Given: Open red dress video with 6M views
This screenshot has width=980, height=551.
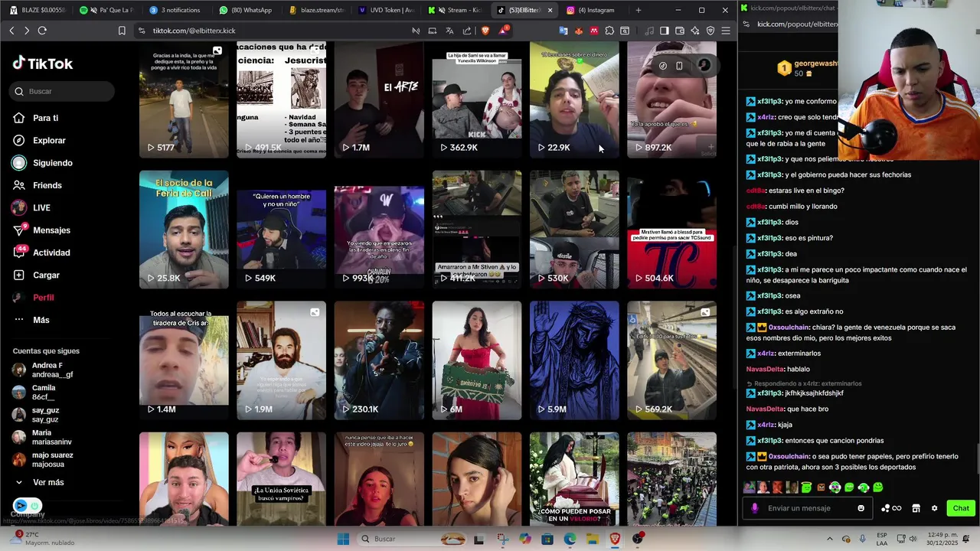Looking at the screenshot, I should tap(476, 360).
